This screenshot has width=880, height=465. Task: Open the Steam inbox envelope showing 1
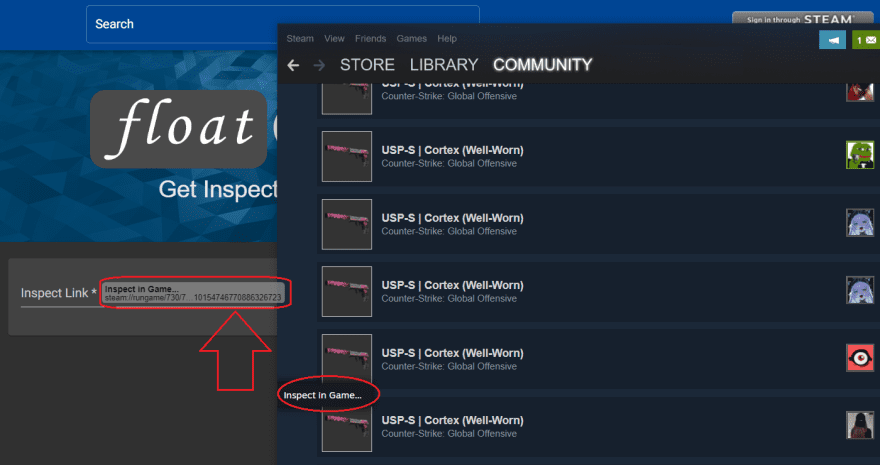point(866,40)
